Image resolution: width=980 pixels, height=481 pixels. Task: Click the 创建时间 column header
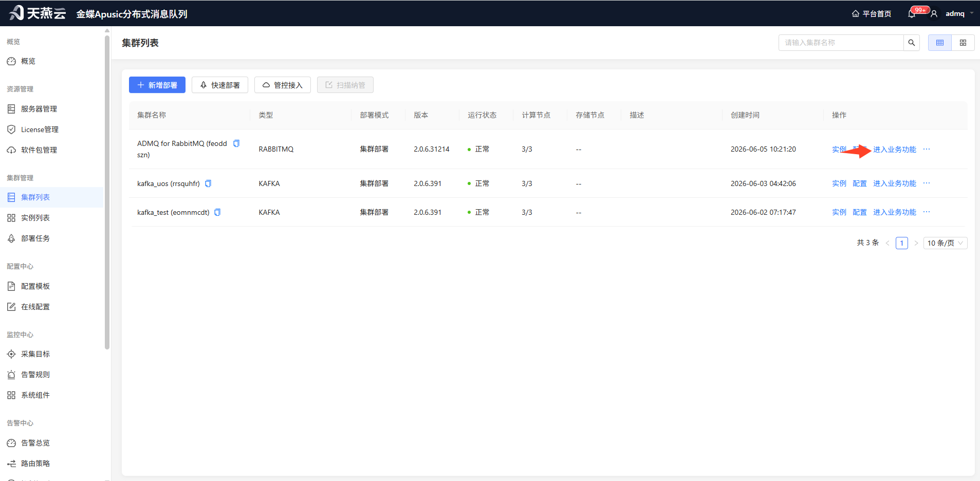tap(745, 115)
